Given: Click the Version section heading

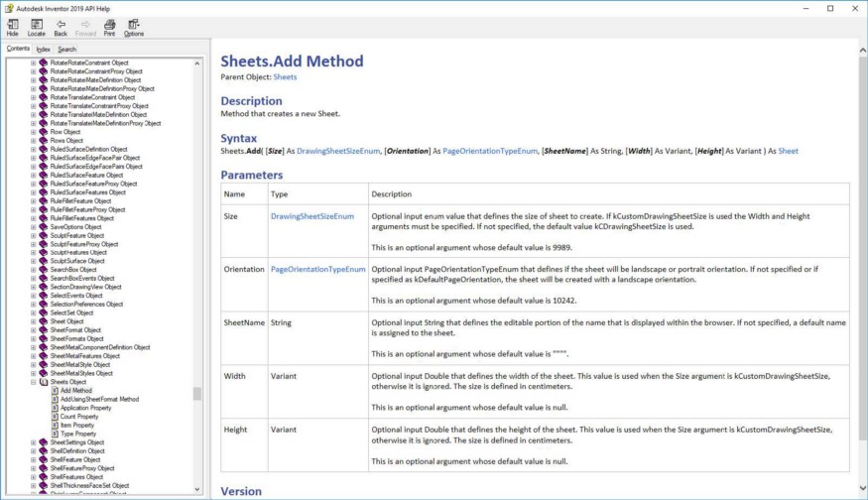Looking at the screenshot, I should (241, 491).
